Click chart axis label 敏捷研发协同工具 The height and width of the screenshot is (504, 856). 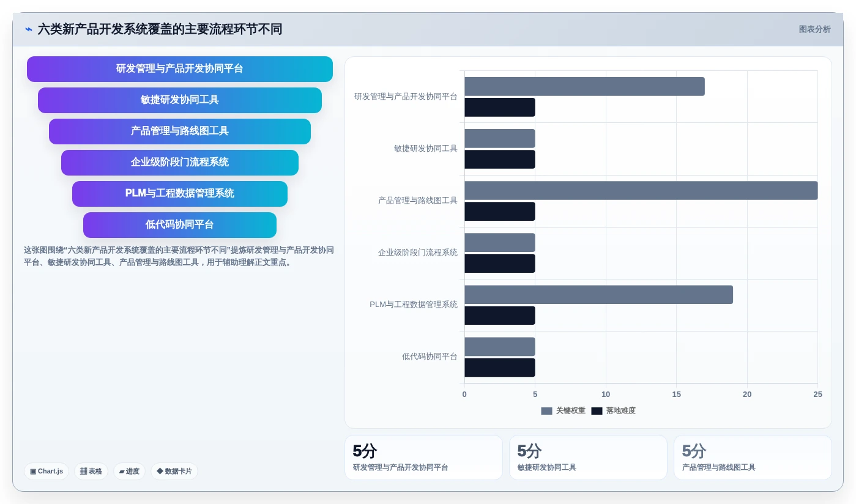[426, 149]
